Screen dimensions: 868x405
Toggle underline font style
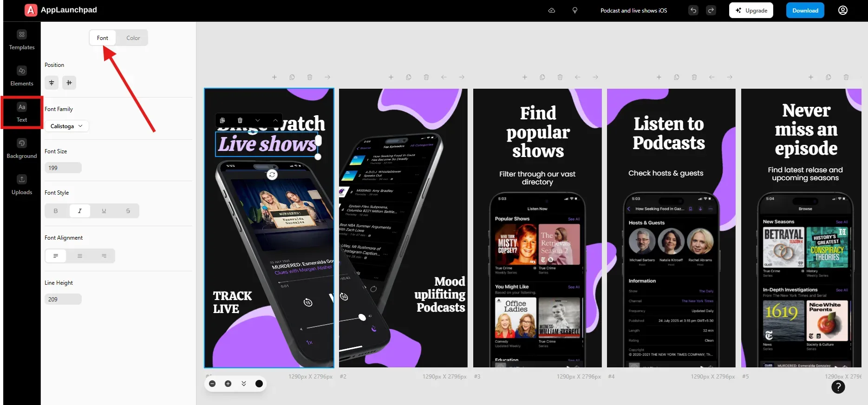(104, 211)
